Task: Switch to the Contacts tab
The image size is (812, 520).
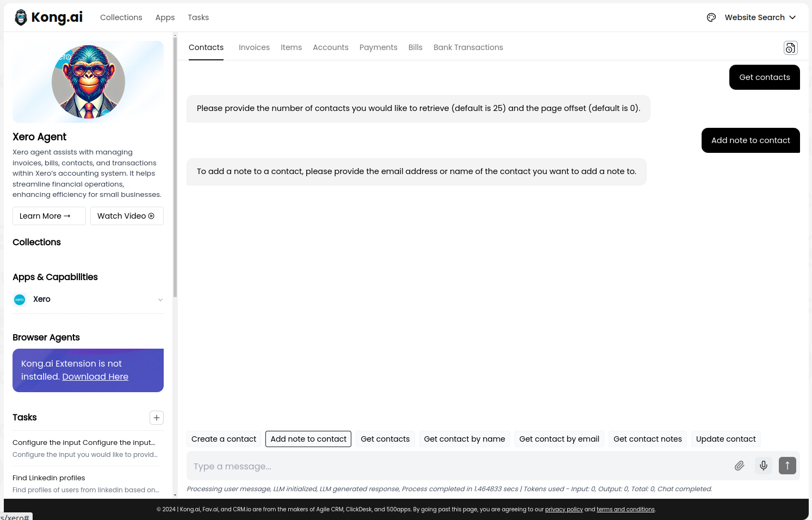Action: 206,47
